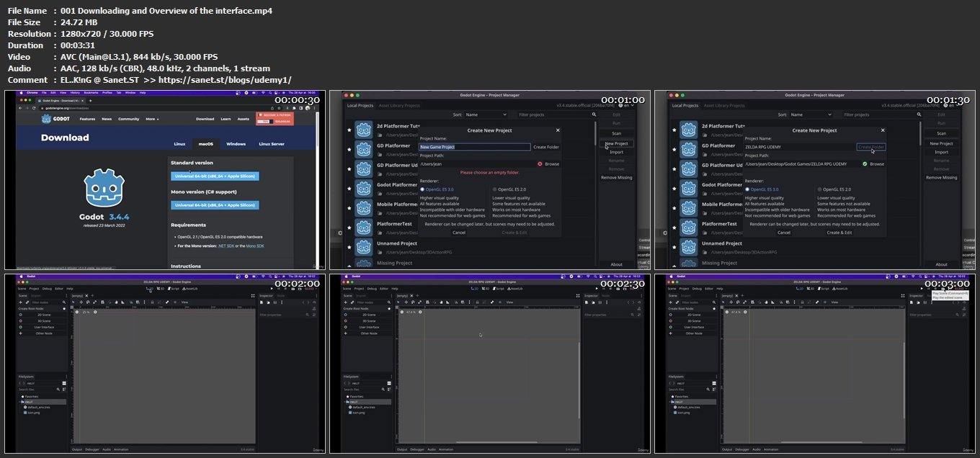This screenshot has height=458, width=980.
Task: Open the Scene menu in the 00:02:00 frame
Action: coord(23,289)
